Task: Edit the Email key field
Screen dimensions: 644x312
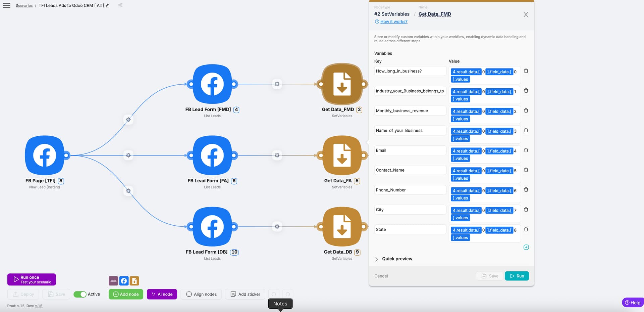Action: pyautogui.click(x=410, y=150)
